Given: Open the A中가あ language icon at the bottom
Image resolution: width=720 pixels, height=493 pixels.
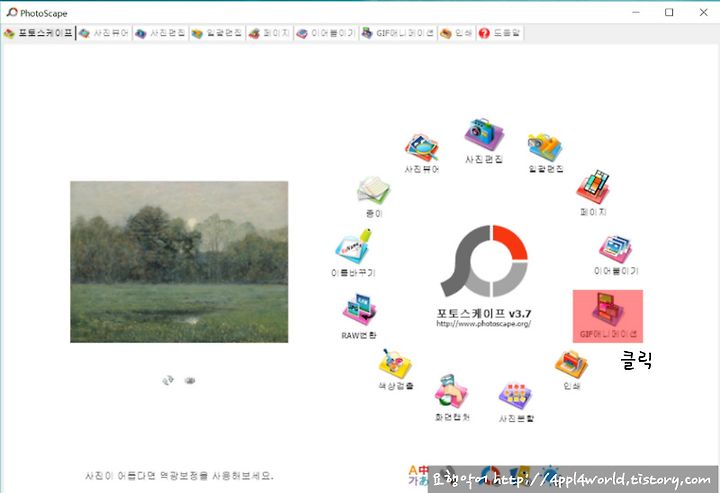Looking at the screenshot, I should 418,475.
